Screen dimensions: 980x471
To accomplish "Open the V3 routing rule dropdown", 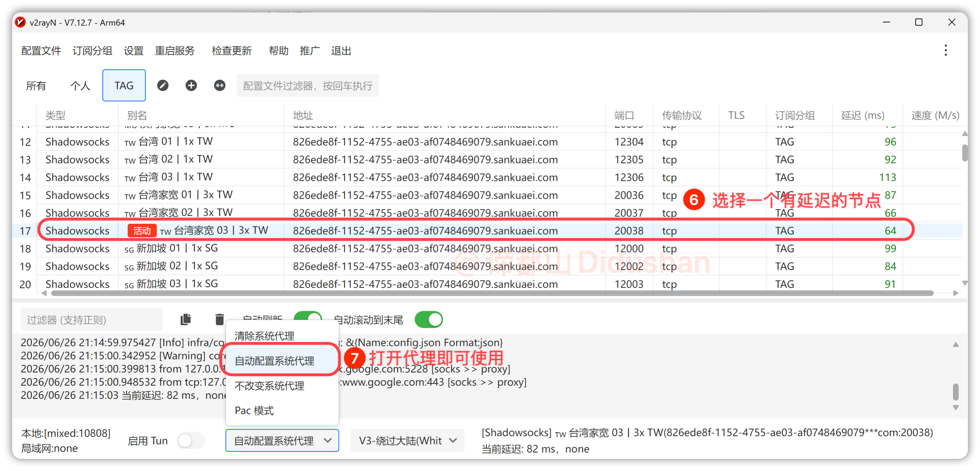I will pyautogui.click(x=407, y=440).
